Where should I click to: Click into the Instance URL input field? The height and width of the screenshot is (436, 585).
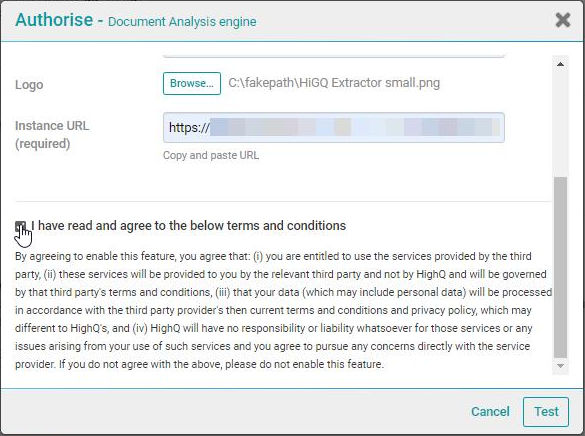334,128
